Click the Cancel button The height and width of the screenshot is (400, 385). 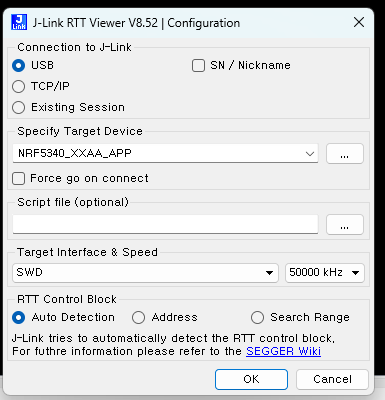pyautogui.click(x=332, y=379)
